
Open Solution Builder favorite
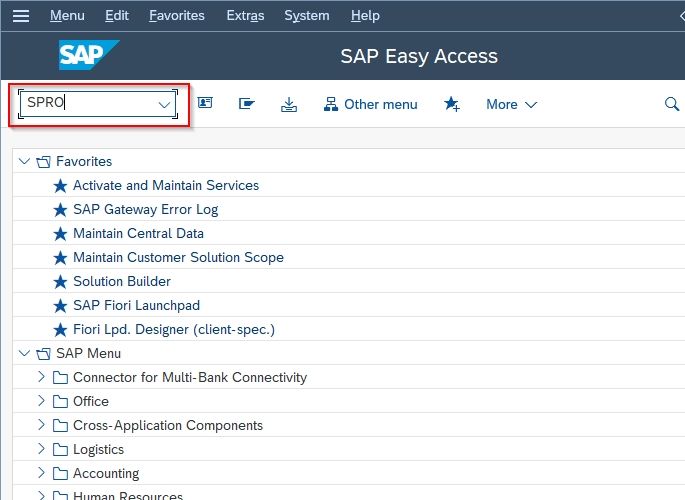[x=122, y=281]
